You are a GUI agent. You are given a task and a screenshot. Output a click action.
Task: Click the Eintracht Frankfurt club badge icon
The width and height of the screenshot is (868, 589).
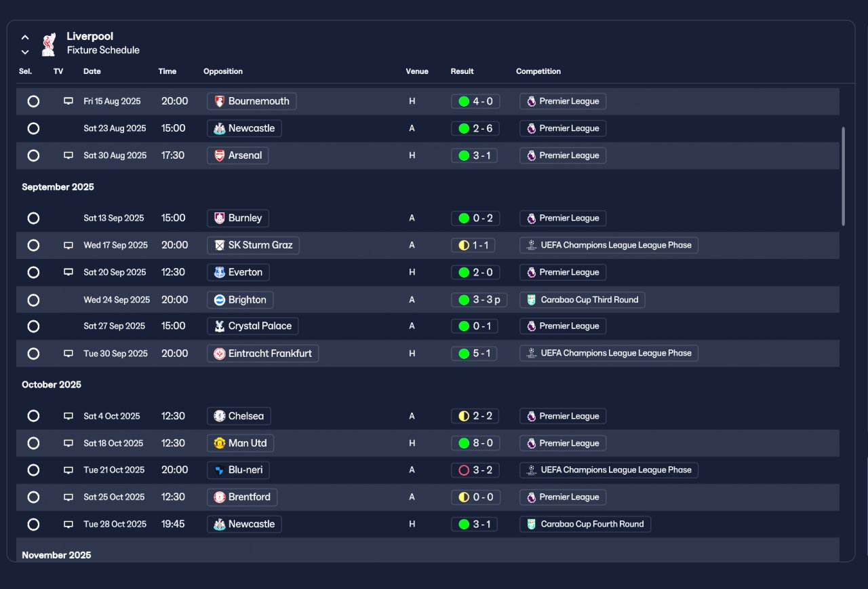219,354
